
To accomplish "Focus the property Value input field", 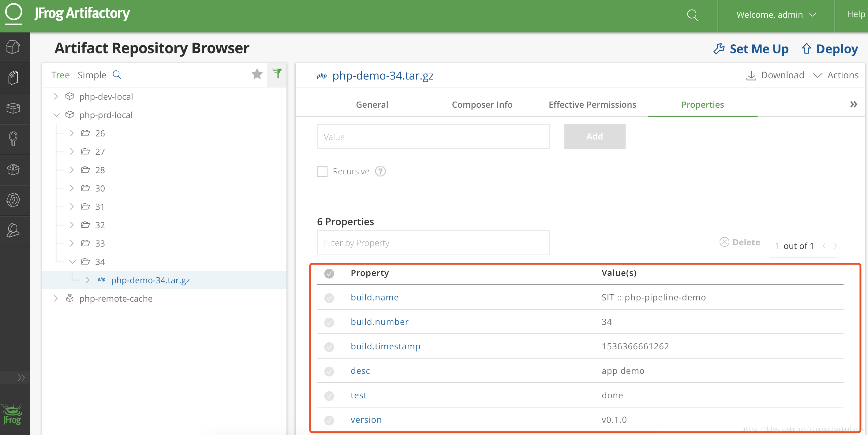I will 433,136.
